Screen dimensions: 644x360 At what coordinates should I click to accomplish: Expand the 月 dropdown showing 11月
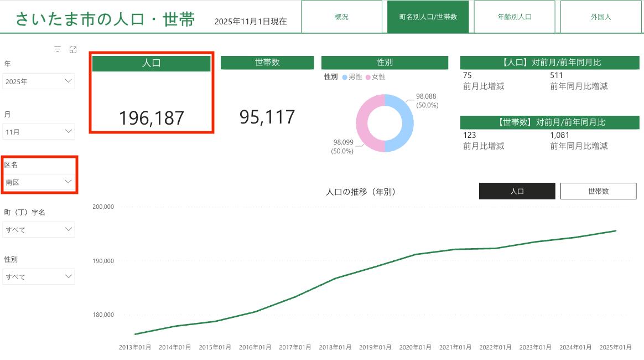pos(39,132)
